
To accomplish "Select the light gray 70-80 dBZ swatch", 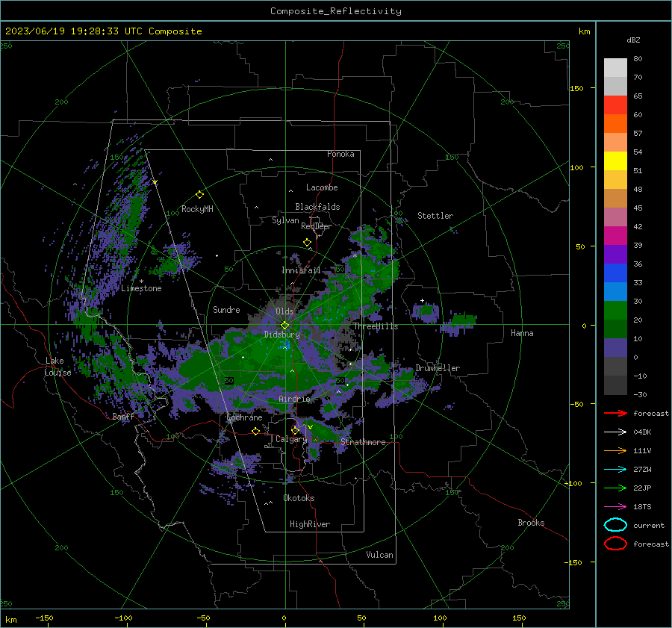I will [615, 68].
